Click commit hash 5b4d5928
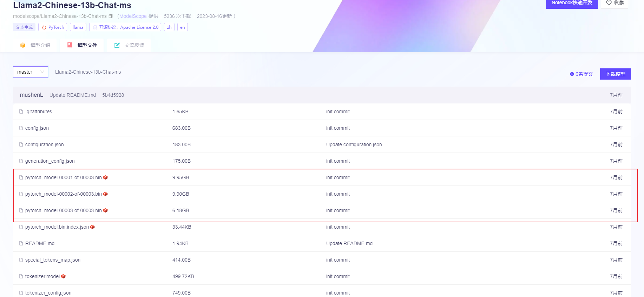 click(113, 95)
